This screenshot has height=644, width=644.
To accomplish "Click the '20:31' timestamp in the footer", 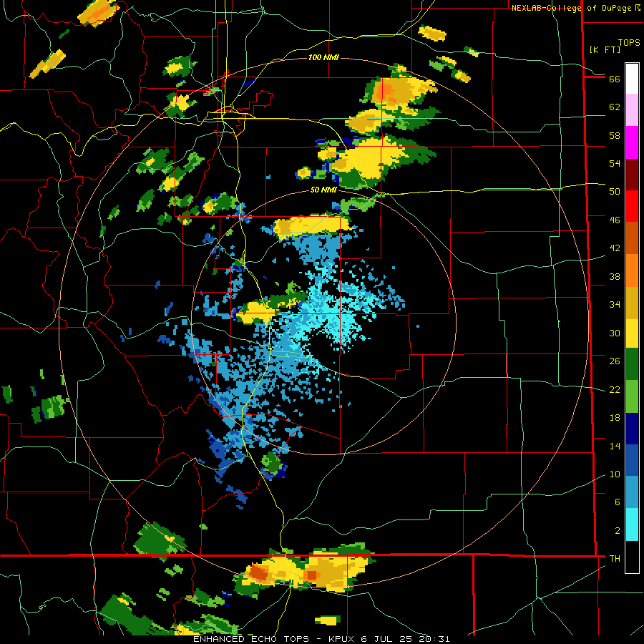I will point(434,639).
